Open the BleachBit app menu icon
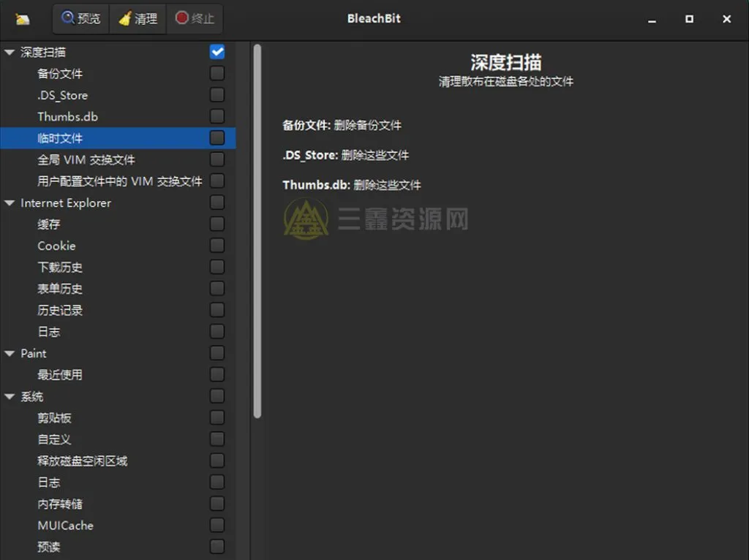Viewport: 749px width, 560px height. 22,19
